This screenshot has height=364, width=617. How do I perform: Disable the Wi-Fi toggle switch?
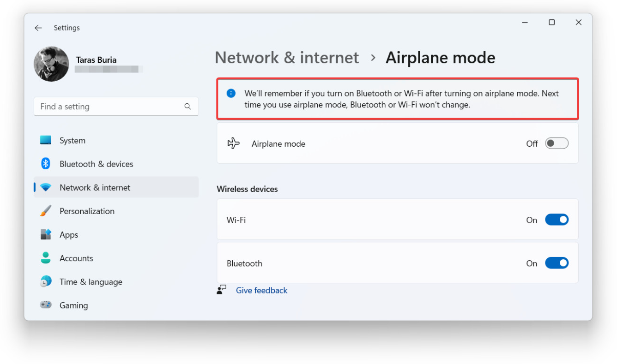coord(557,220)
